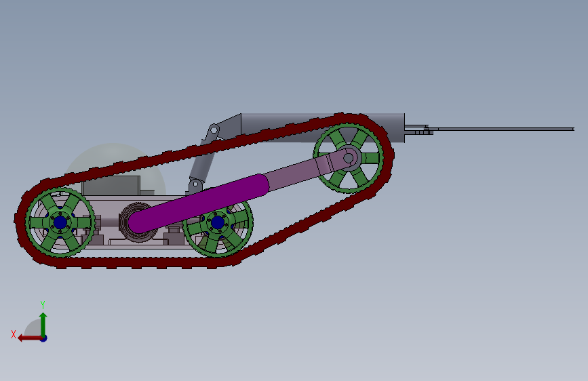Select the dark gray box under the dome

tap(111, 186)
